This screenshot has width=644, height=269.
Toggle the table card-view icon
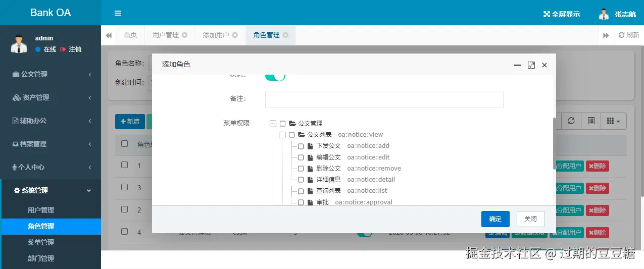(591, 121)
